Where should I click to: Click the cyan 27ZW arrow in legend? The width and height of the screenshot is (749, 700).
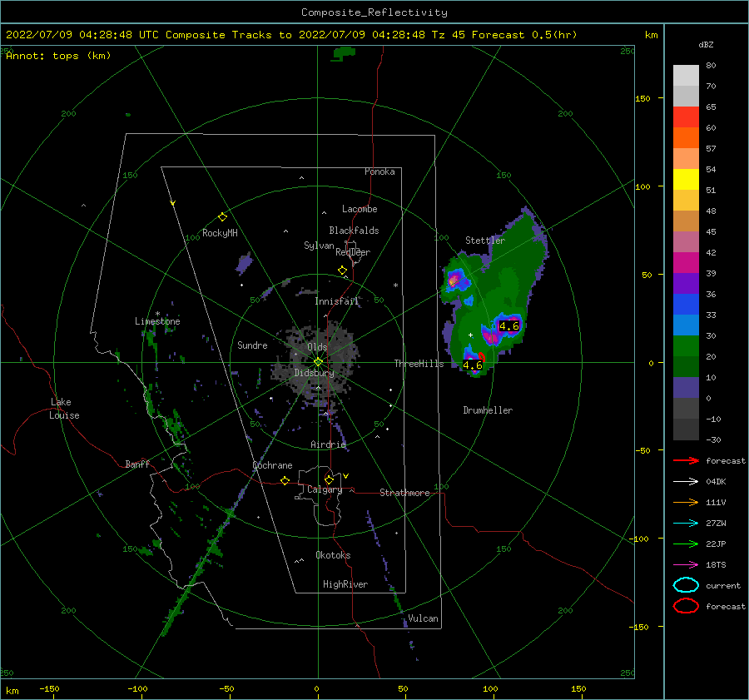(686, 524)
